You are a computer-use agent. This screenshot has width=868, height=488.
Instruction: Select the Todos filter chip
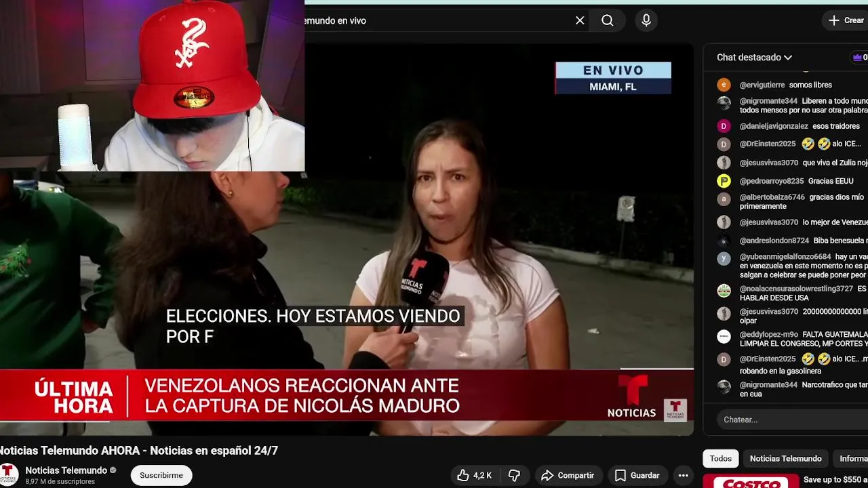(x=720, y=459)
